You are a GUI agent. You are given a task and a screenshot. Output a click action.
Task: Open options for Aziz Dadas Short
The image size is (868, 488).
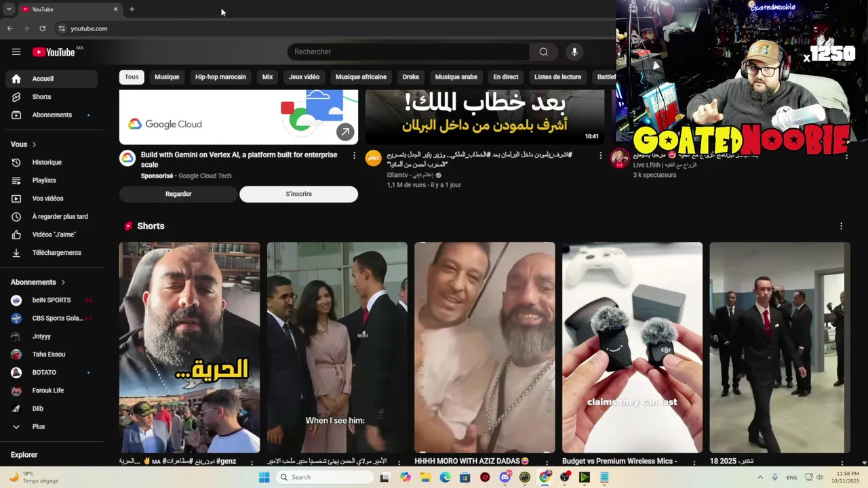point(547,462)
